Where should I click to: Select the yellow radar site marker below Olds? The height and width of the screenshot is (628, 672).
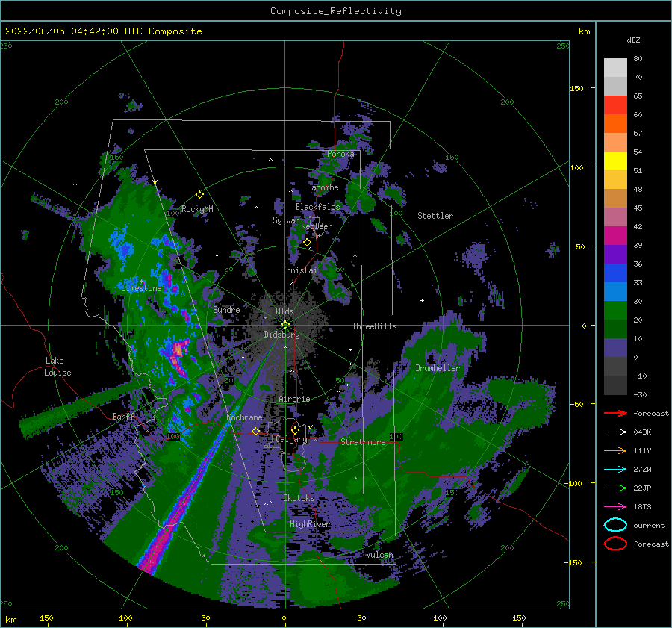click(x=285, y=325)
